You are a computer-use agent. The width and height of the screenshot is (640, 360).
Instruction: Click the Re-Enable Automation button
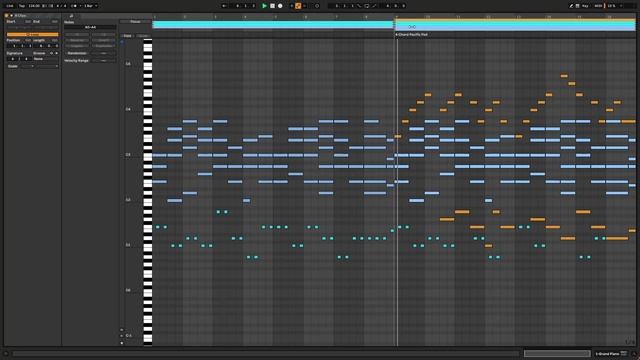[x=304, y=6]
